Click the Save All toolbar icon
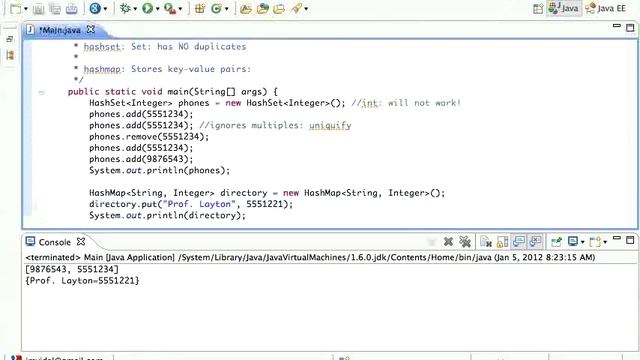 click(x=55, y=9)
